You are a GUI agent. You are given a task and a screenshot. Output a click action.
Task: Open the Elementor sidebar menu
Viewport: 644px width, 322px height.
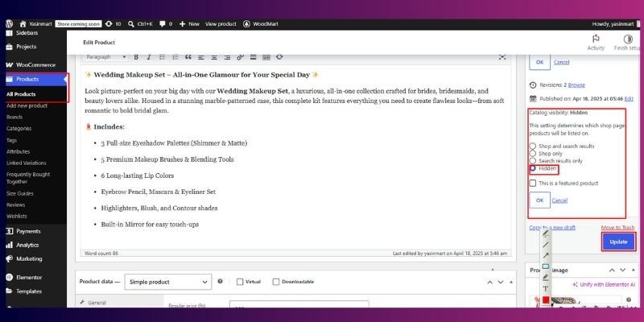click(x=24, y=277)
